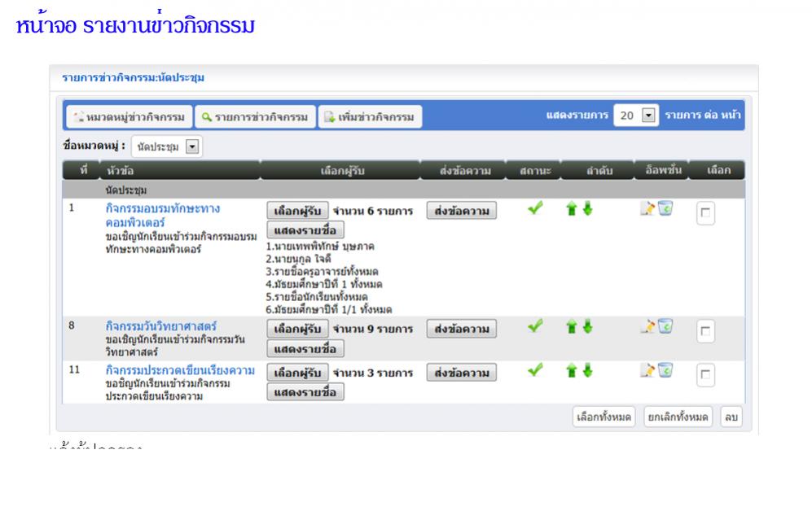Click recipient 4.มัธยมศึกษาปีที่ 1 ทั้งหมด

click(323, 284)
